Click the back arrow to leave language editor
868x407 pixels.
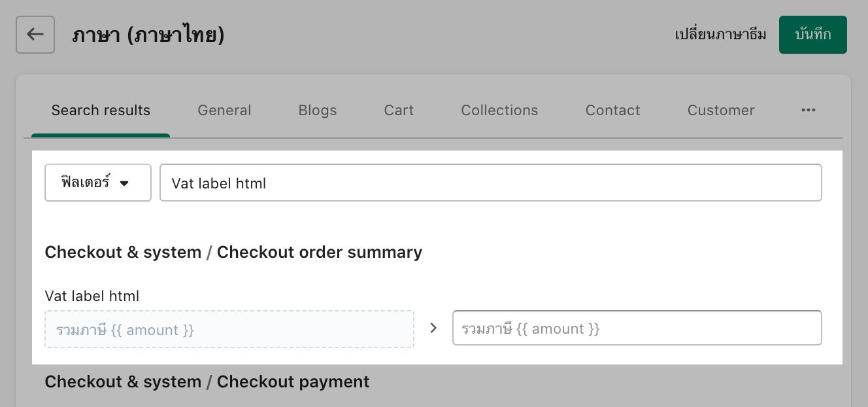pos(35,35)
